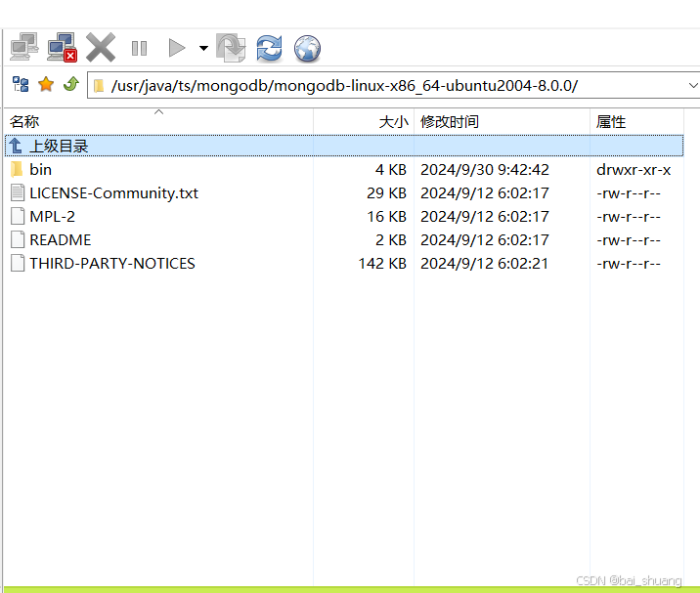Click the globe browser icon
This screenshot has height=593, width=700.
tap(307, 48)
